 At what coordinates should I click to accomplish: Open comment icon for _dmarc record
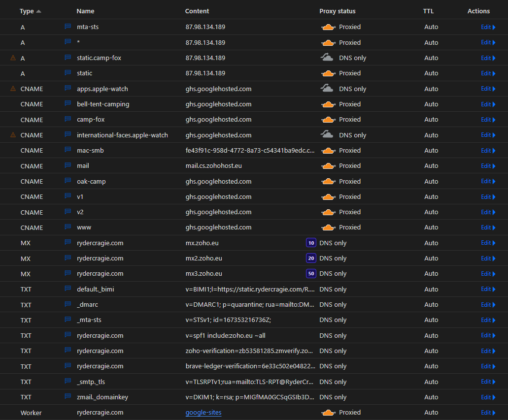click(x=68, y=304)
